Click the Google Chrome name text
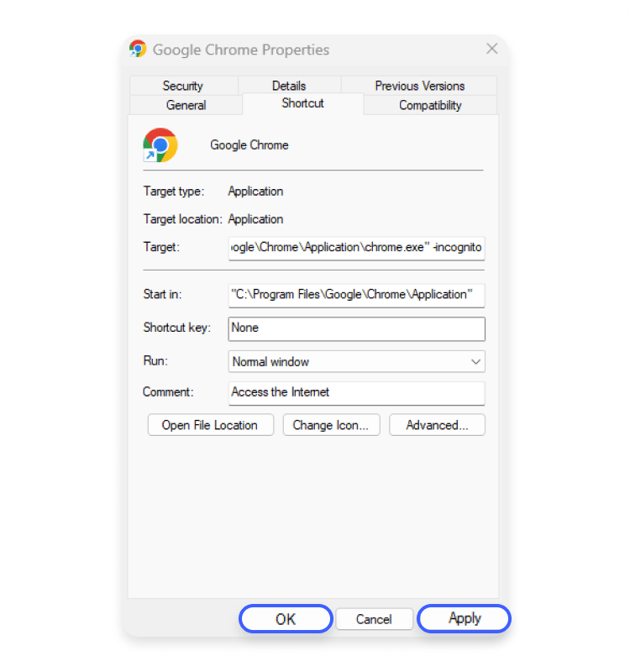 pos(249,145)
